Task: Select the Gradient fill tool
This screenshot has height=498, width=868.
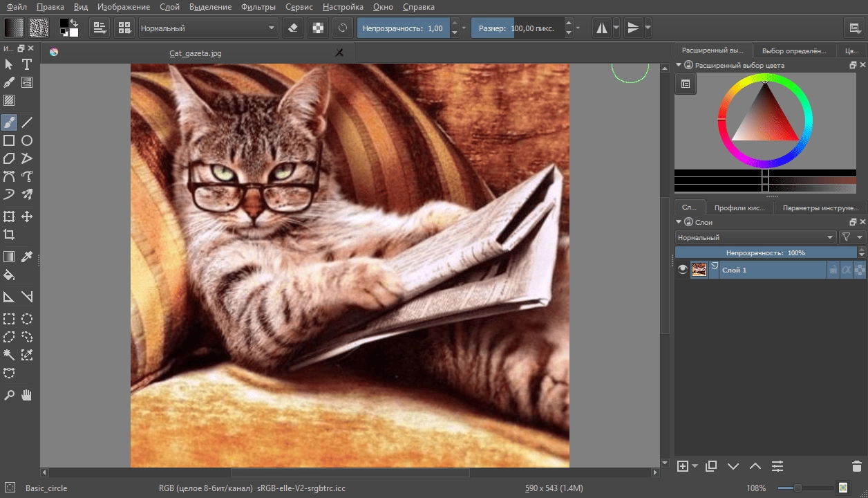Action: pos(9,257)
